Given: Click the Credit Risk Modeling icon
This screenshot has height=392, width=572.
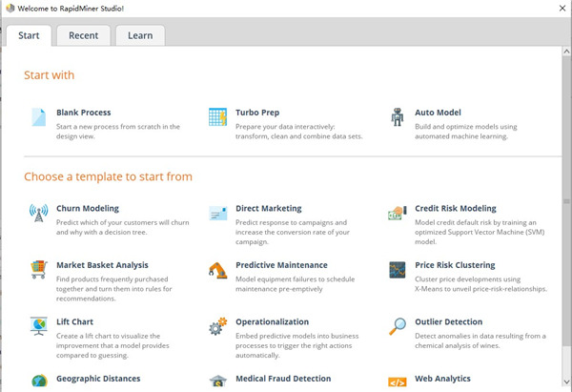Looking at the screenshot, I should (397, 213).
